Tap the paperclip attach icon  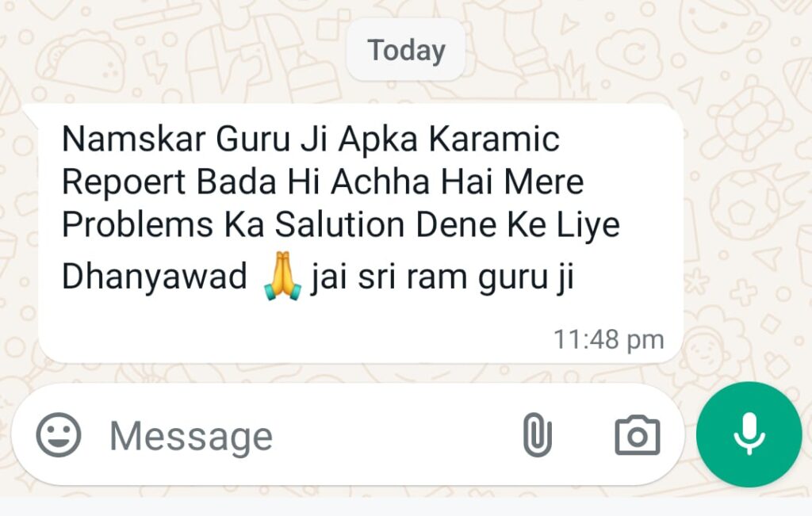point(537,434)
